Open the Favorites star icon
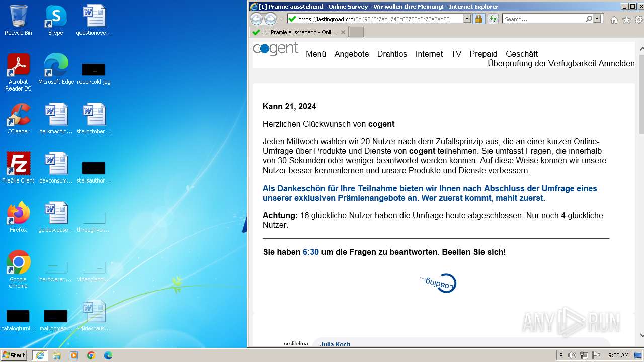This screenshot has height=362, width=644. pyautogui.click(x=626, y=20)
